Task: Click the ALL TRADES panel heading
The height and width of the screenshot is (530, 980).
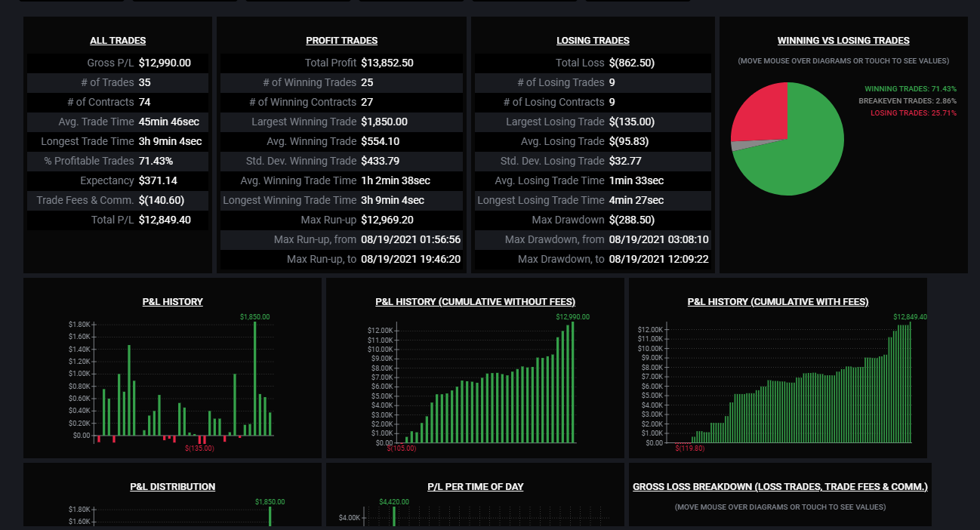Action: tap(118, 41)
